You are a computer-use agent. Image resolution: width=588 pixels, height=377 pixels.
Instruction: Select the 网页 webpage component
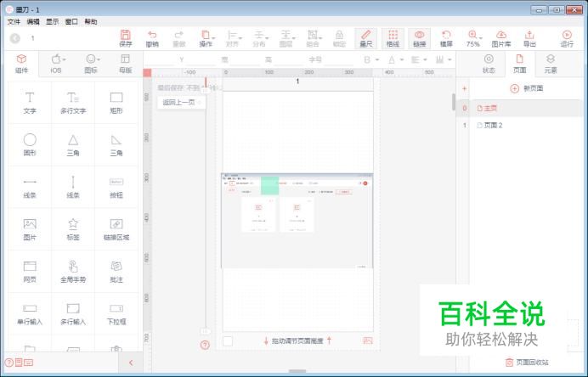coord(30,272)
